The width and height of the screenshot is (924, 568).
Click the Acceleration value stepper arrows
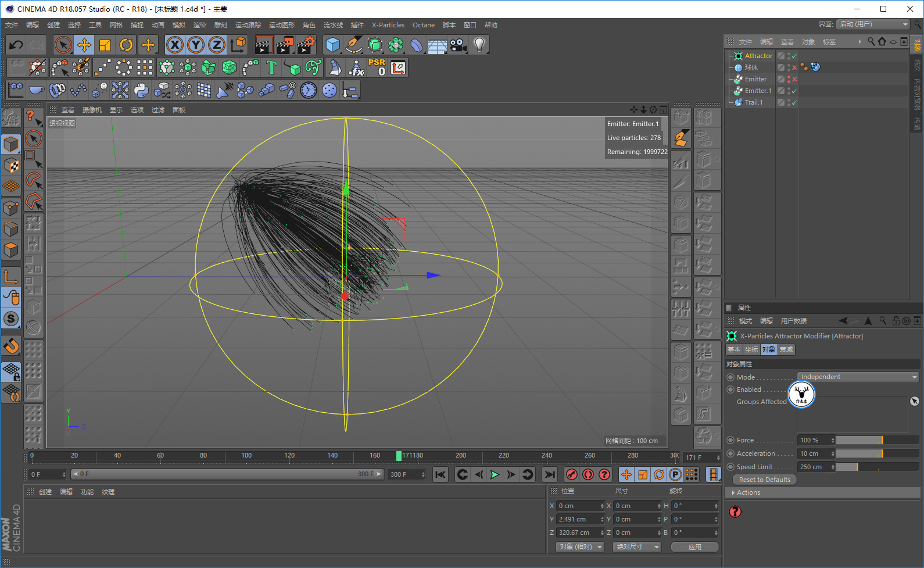833,453
